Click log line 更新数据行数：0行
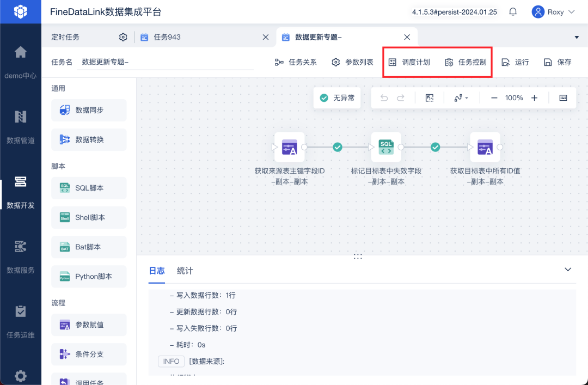This screenshot has width=588, height=385. pyautogui.click(x=203, y=312)
